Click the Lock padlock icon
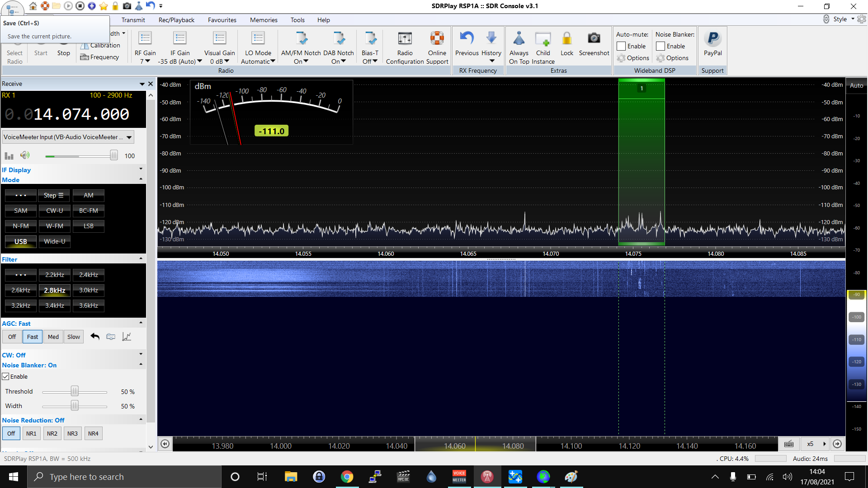Screen dimensions: 868x488 566,39
